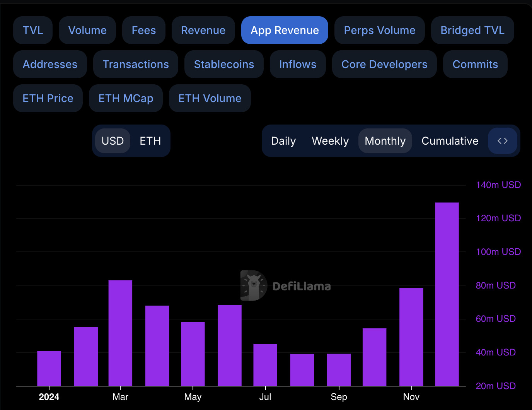Open the Commits metric

475,64
